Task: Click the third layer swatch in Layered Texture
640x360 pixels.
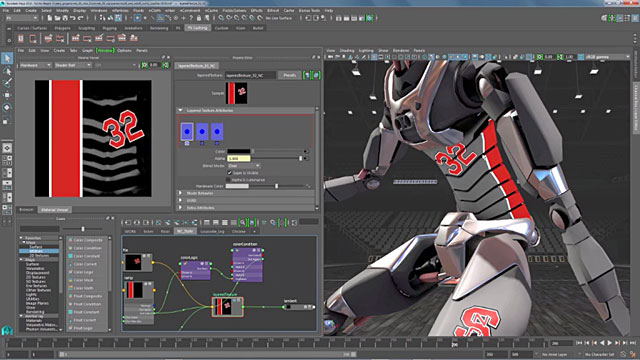Action: point(217,132)
